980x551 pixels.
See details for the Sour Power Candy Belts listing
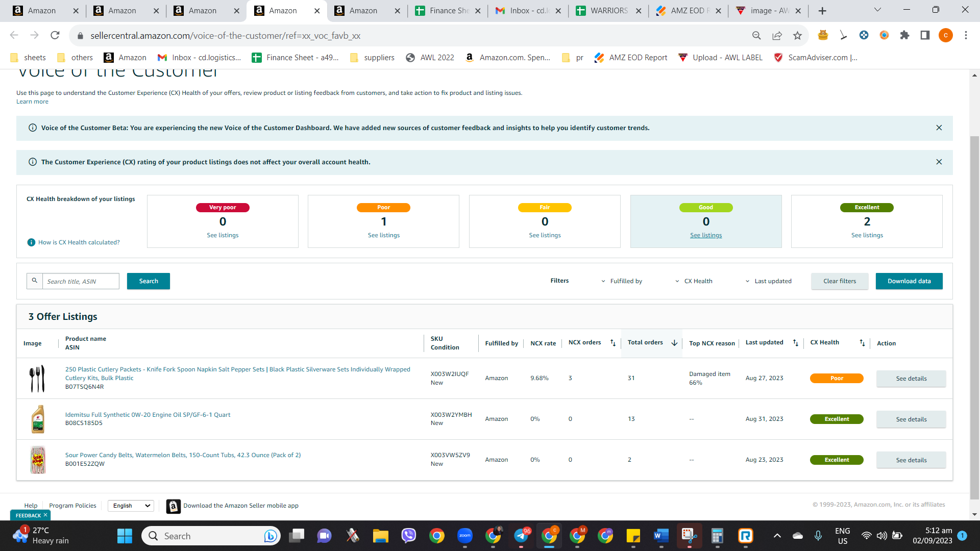tap(911, 460)
